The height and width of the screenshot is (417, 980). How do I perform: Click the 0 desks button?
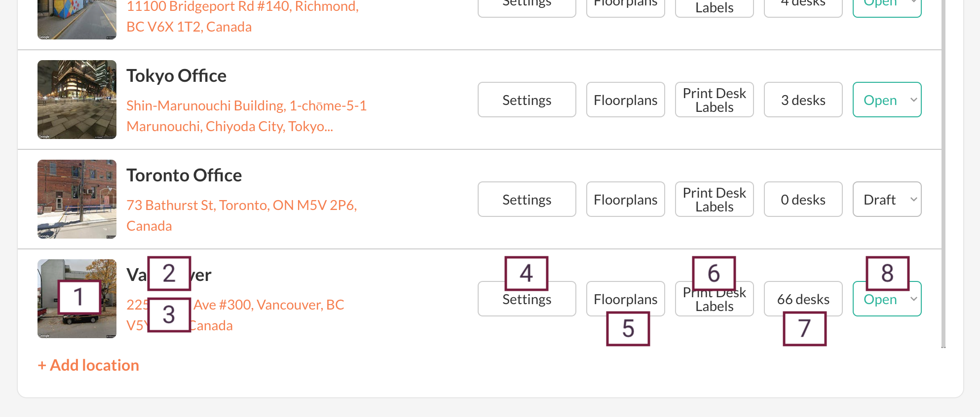click(803, 199)
